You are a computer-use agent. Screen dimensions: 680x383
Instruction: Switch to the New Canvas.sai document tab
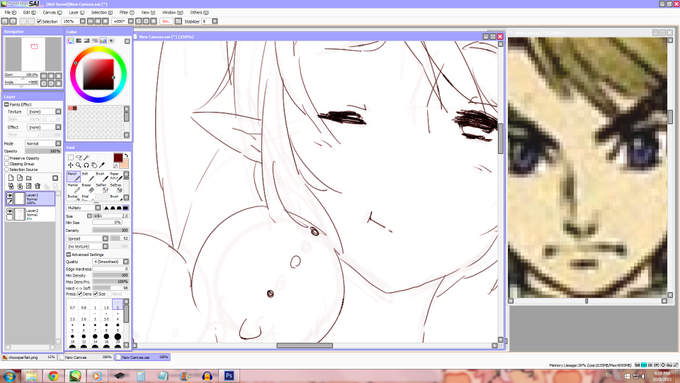click(x=142, y=357)
